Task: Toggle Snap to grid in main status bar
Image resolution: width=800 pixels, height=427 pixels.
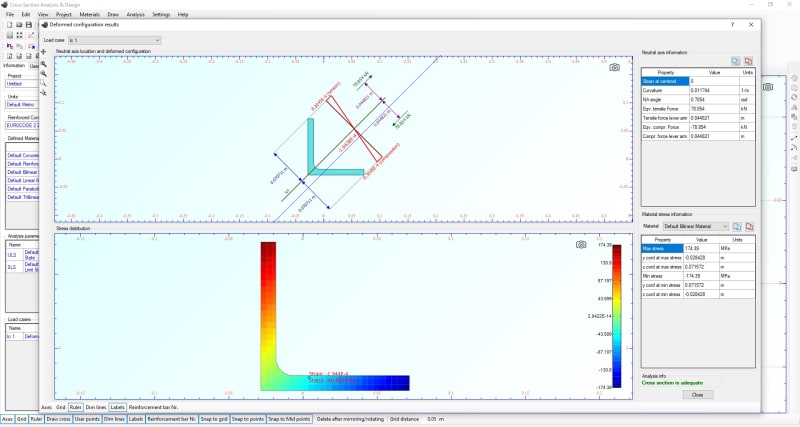Action: coord(214,419)
